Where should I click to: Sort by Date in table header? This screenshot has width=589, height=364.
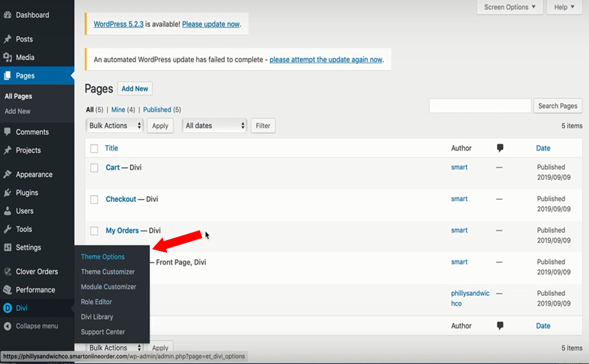(543, 148)
